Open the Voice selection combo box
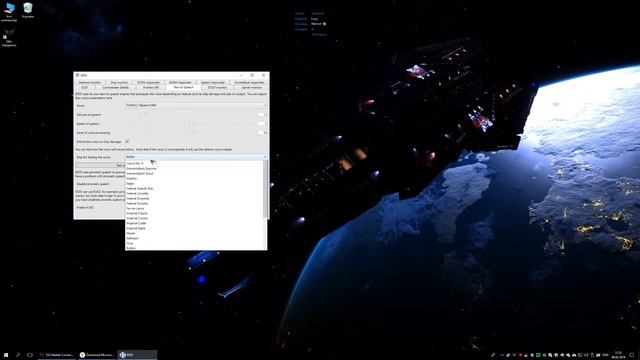The image size is (640, 360). [x=196, y=105]
